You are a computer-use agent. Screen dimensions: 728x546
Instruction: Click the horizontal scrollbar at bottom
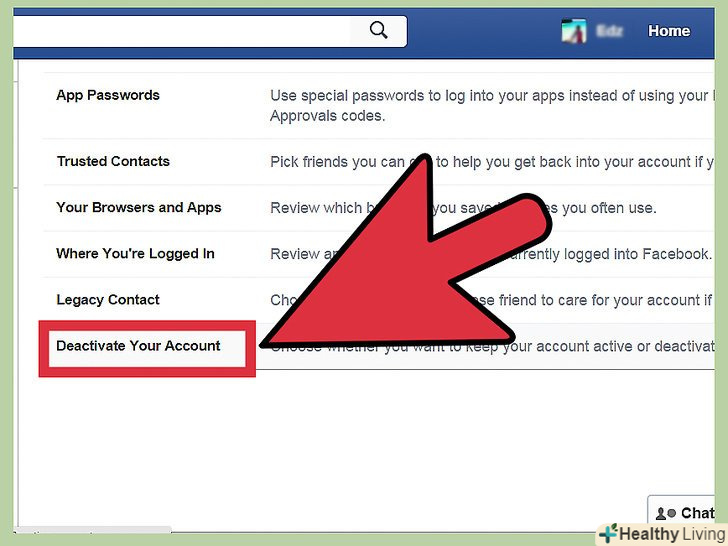[x=93, y=530]
